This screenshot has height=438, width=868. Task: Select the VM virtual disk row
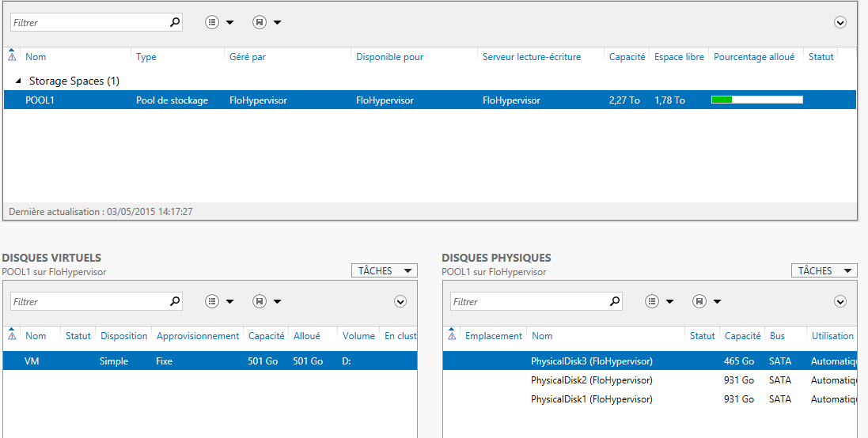210,361
